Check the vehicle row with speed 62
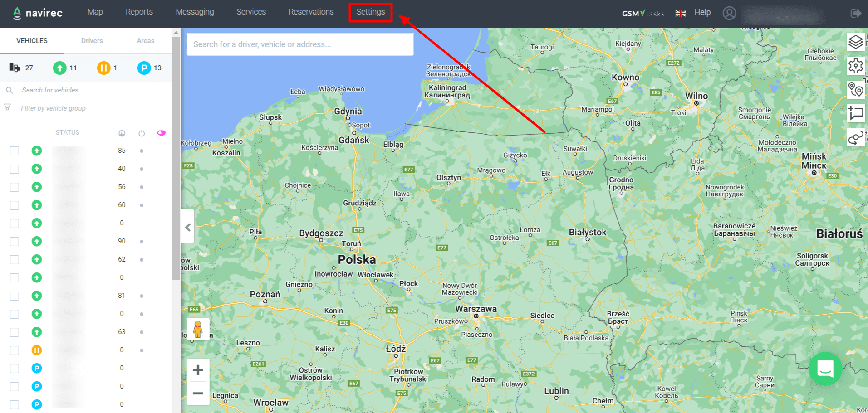868x413 pixels. click(15, 260)
